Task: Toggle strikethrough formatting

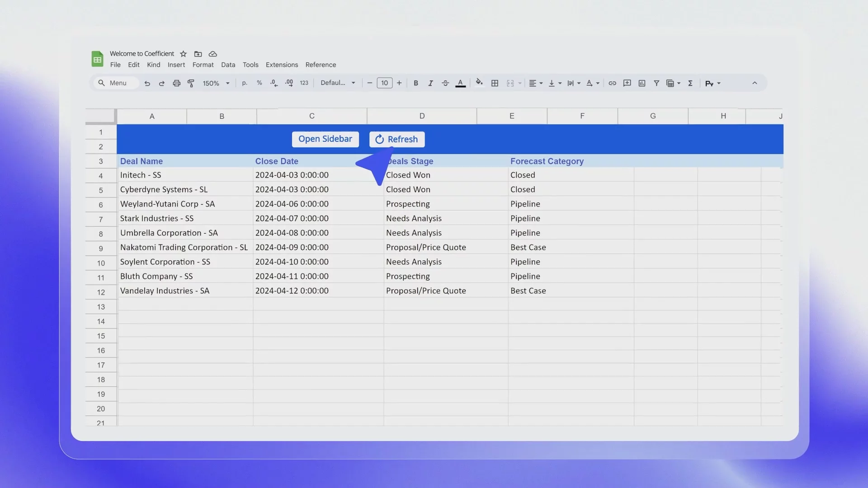Action: (445, 83)
